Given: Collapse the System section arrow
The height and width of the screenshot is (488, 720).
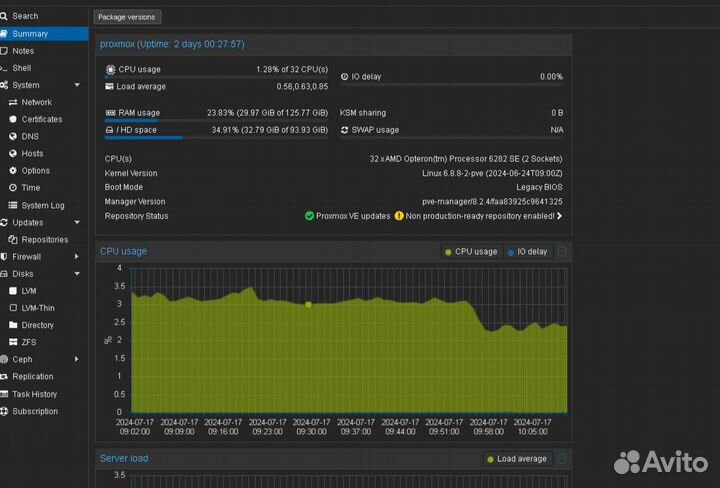Looking at the screenshot, I should click(77, 85).
